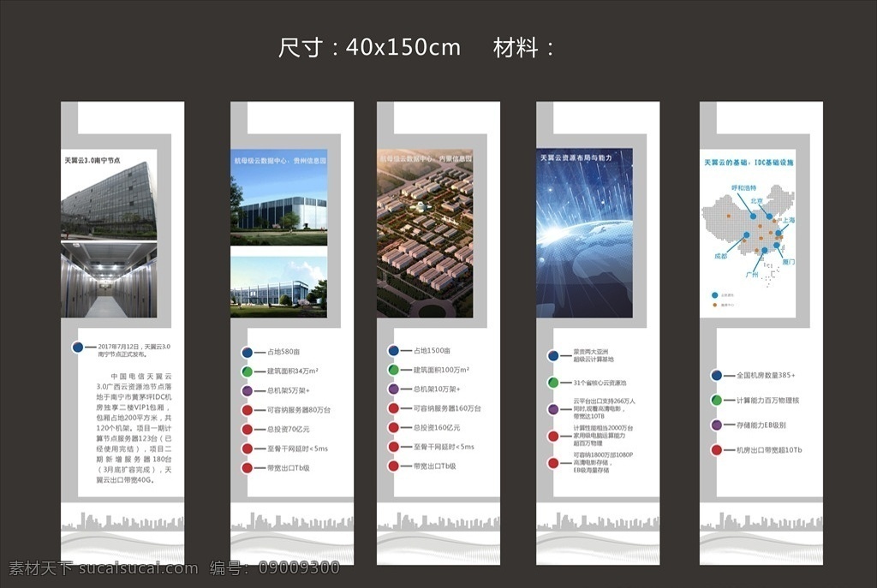Click the '材料：' label at top
The height and width of the screenshot is (588, 877).
pyautogui.click(x=523, y=48)
